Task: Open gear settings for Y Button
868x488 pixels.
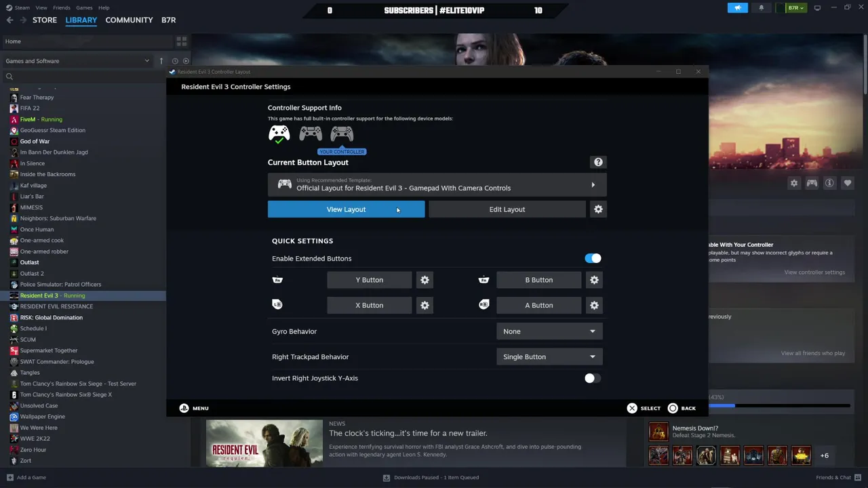Action: [x=425, y=280]
